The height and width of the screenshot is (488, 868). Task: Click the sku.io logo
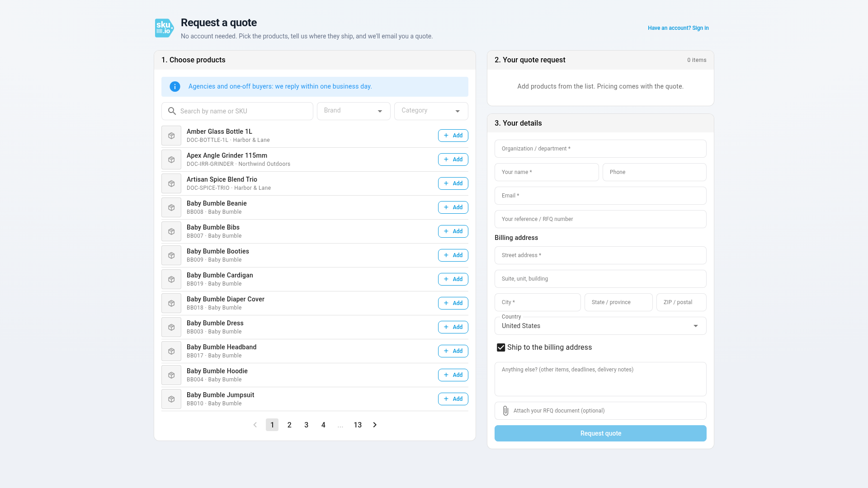[164, 28]
